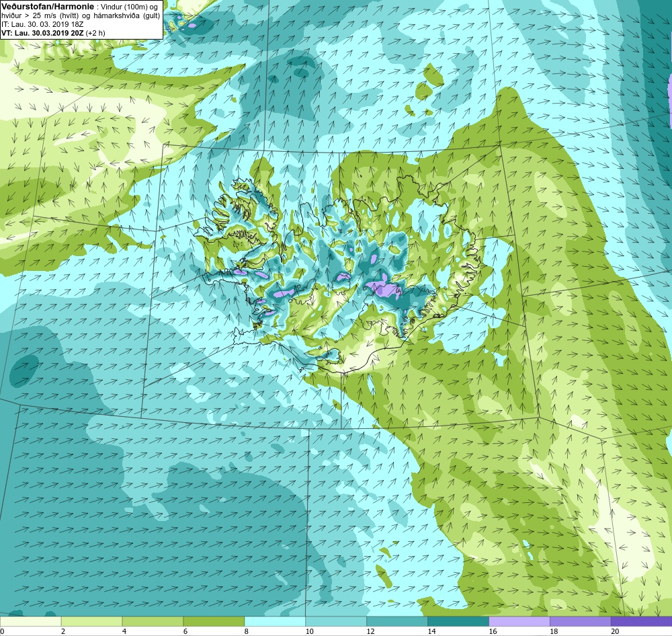Click the 0–2 pale yellow legend swatch

pyautogui.click(x=30, y=621)
